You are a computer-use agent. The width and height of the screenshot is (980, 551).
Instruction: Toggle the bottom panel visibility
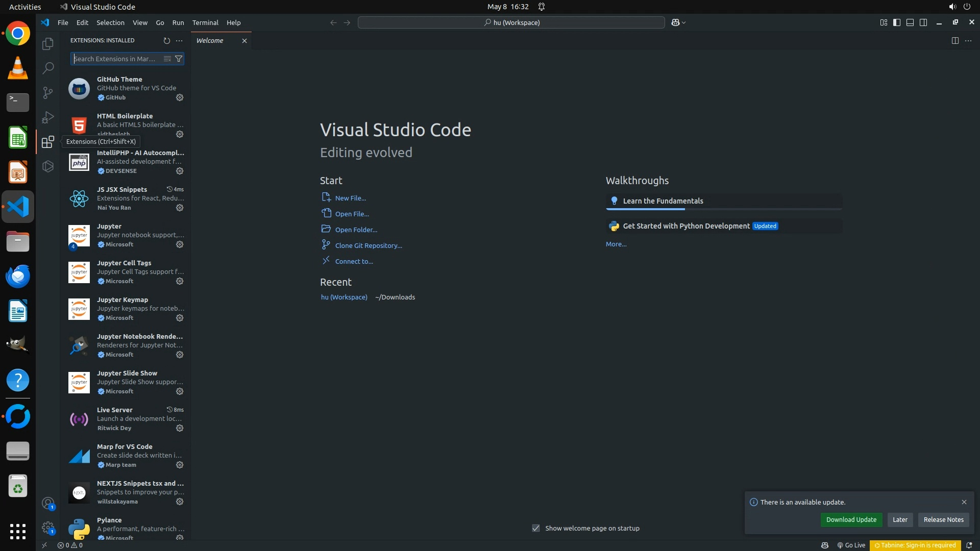tap(910, 22)
